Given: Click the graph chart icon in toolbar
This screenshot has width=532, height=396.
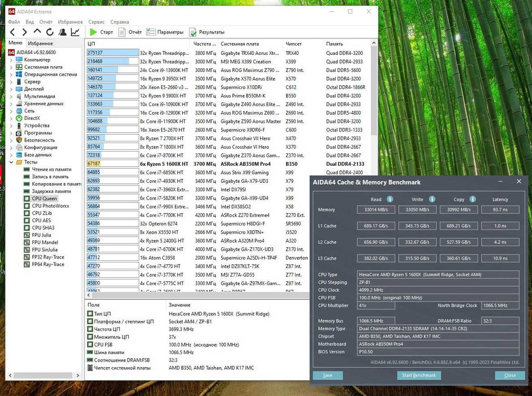Looking at the screenshot, I should pos(75,32).
